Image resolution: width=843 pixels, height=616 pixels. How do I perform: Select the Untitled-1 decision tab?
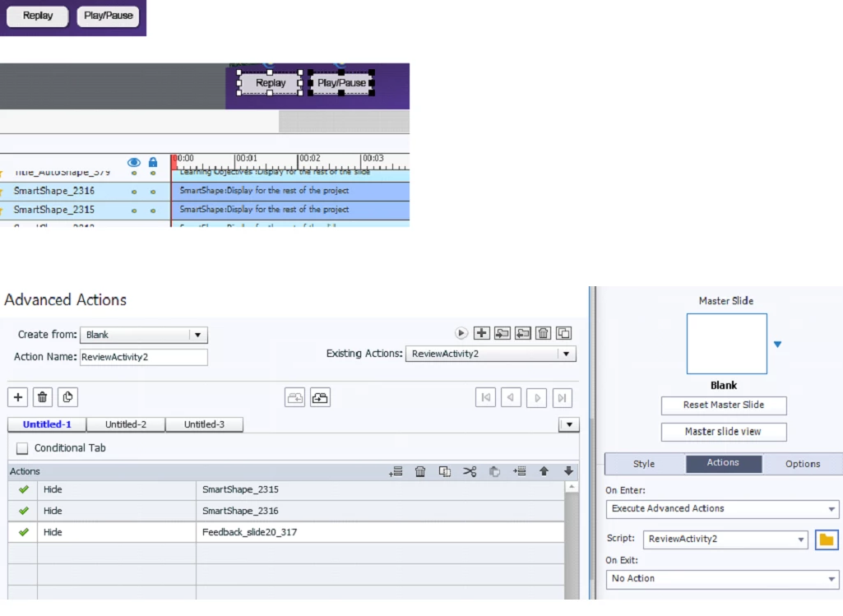47,424
